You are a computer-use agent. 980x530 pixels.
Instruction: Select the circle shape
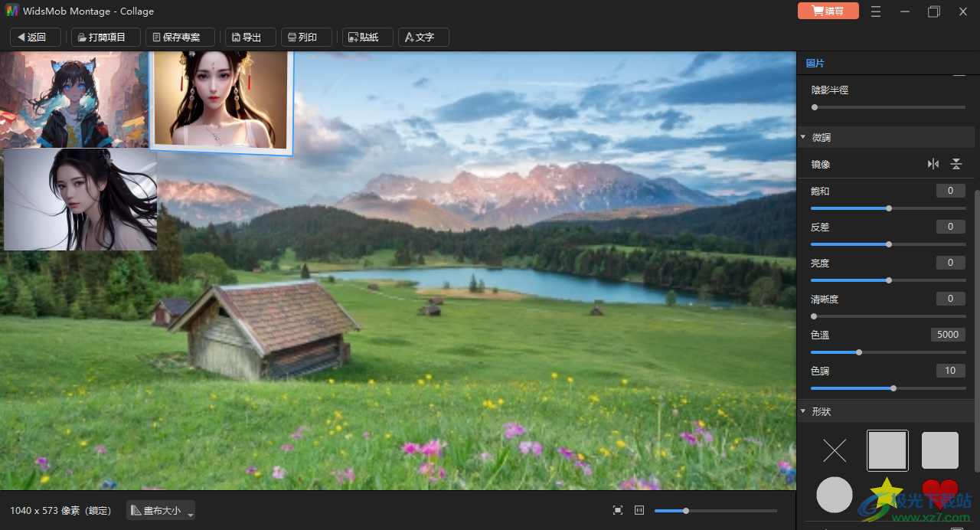[834, 494]
